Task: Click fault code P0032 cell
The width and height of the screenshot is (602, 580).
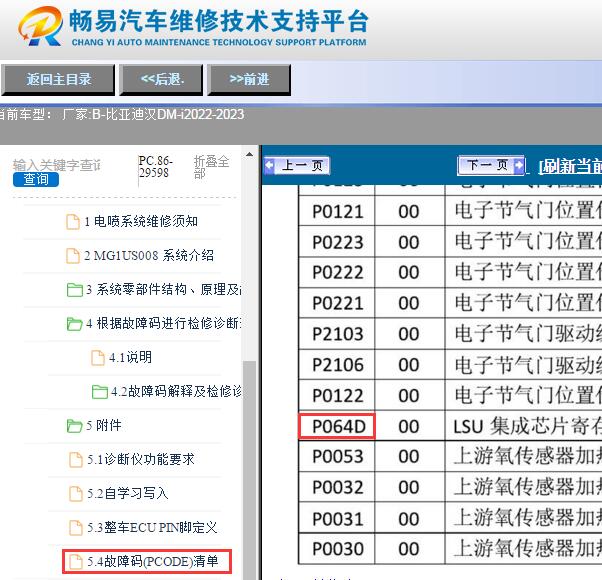Action: pos(337,487)
